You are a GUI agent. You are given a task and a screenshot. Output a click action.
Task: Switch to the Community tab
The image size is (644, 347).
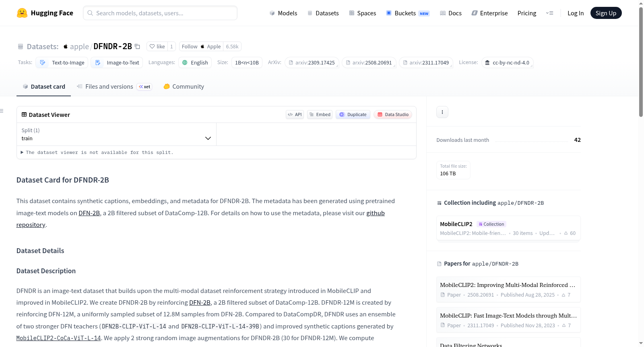pyautogui.click(x=184, y=87)
